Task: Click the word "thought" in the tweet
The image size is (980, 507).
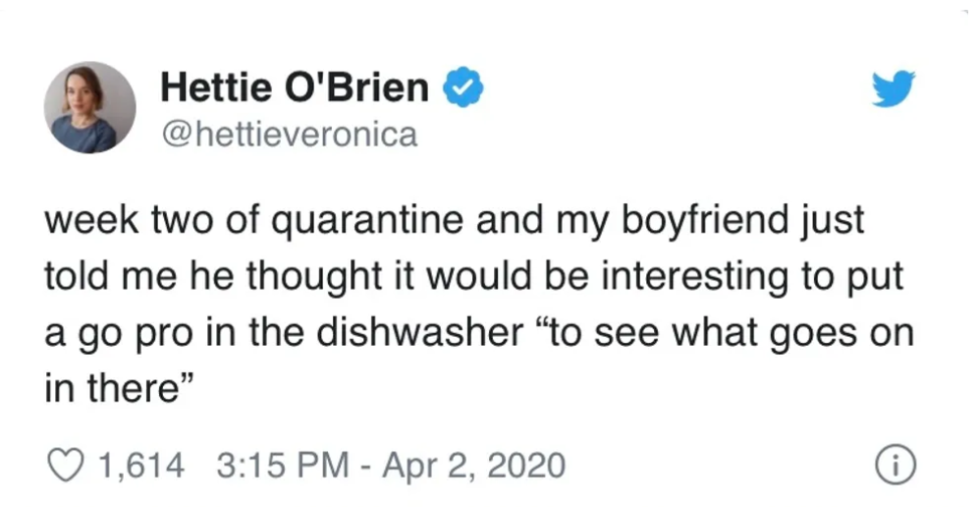Action: (304, 276)
